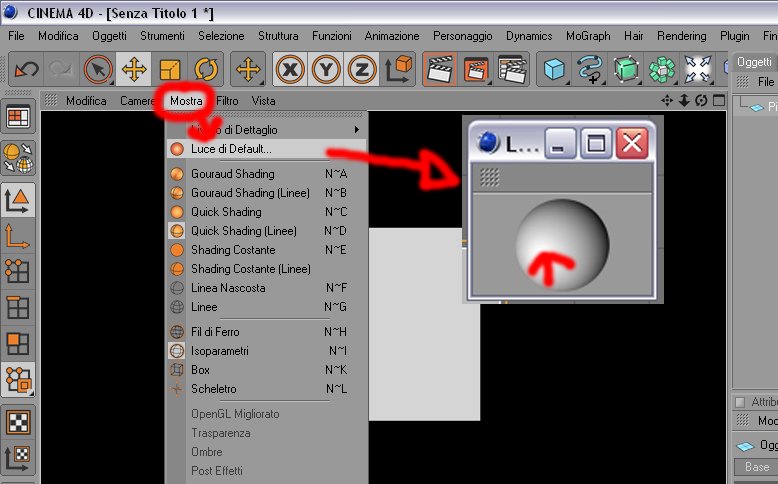Select Fil di Ferro wireframe option
The image size is (778, 484).
[x=267, y=332]
